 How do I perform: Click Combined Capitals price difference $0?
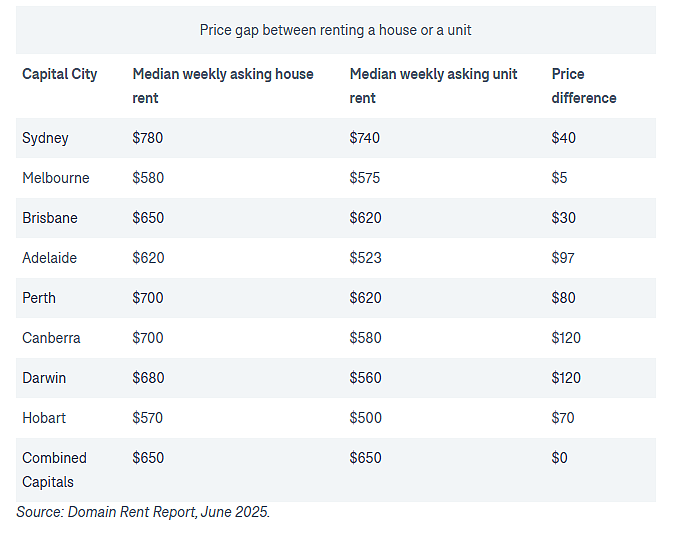(559, 458)
